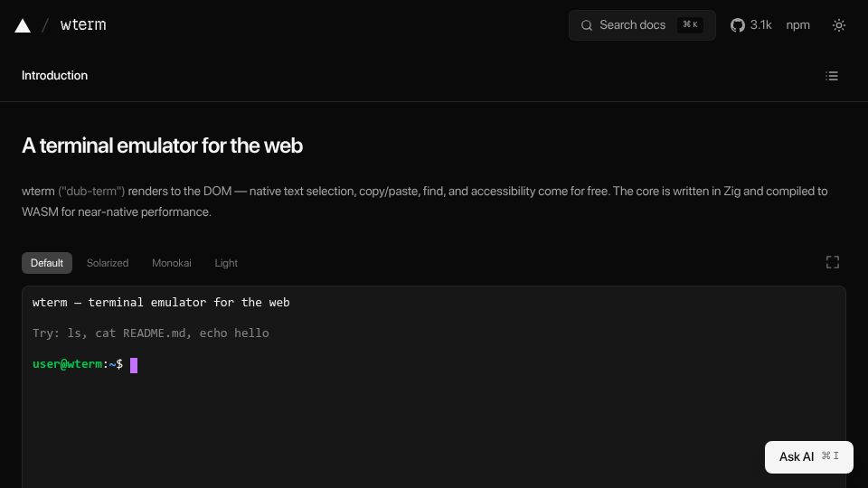Click the 'Try: ls, cat README.md, echo hello' line
Image resolution: width=868 pixels, height=488 pixels.
click(151, 333)
